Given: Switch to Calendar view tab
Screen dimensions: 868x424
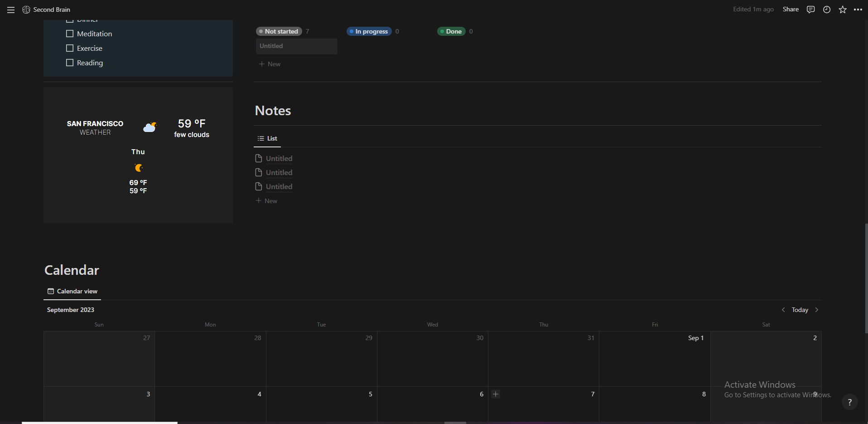Looking at the screenshot, I should point(72,291).
